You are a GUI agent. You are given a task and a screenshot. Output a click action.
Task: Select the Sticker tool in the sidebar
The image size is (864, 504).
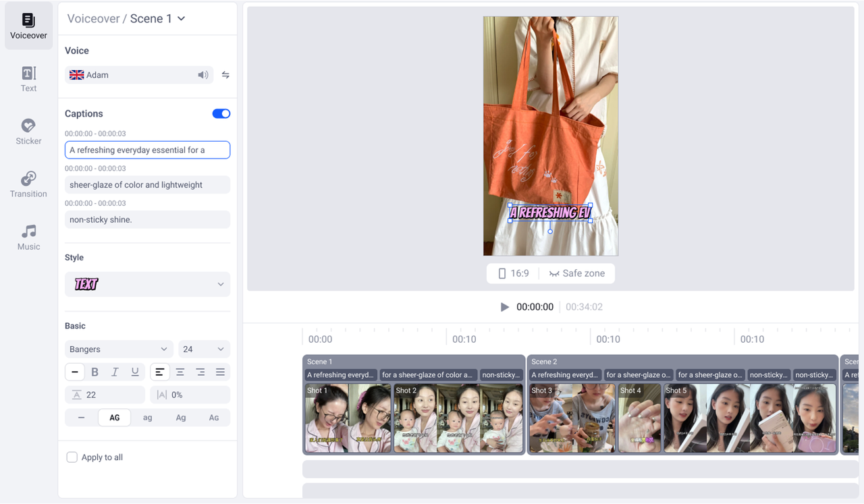[x=28, y=130]
